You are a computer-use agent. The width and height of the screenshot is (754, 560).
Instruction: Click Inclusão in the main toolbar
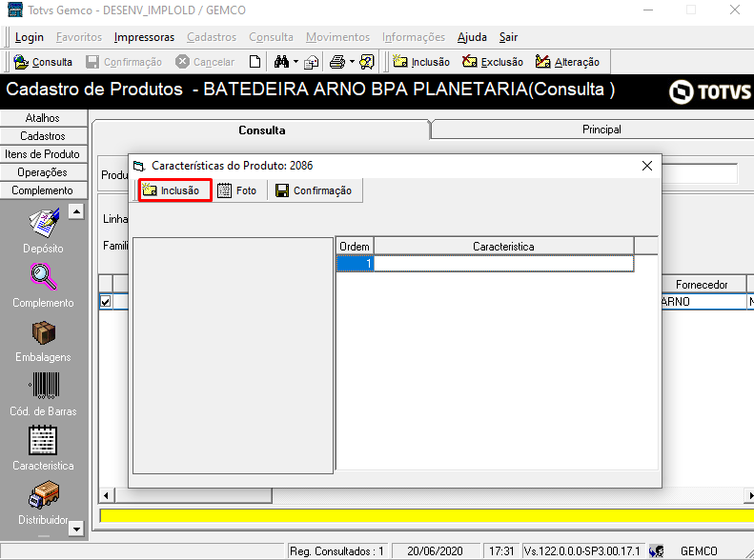420,62
